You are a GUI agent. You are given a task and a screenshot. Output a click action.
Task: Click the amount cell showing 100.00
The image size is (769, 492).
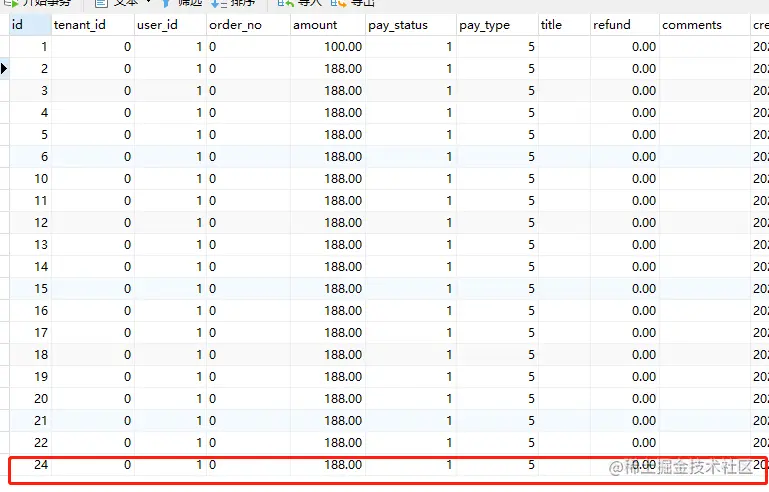(x=328, y=47)
